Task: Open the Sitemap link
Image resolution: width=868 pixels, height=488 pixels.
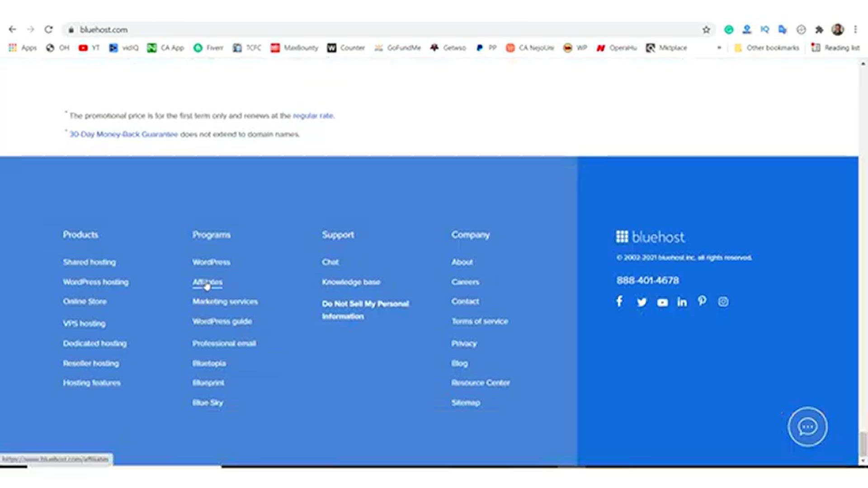Action: (x=466, y=403)
